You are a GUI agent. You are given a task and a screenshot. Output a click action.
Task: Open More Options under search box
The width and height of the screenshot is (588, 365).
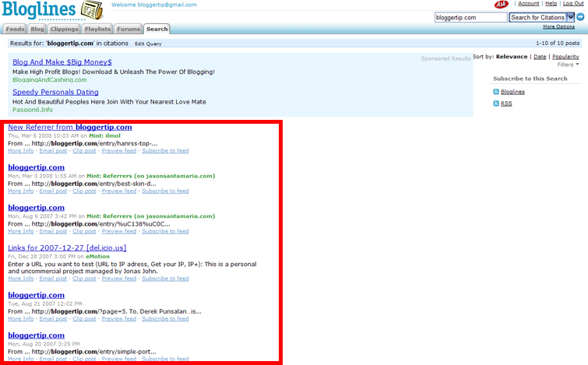pos(558,26)
